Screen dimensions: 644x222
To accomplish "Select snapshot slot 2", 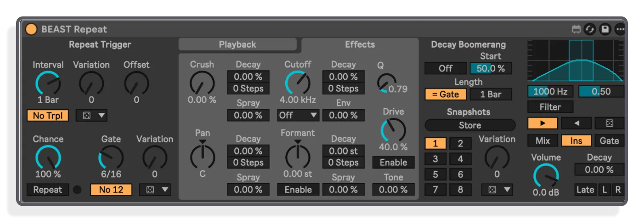I will coord(460,144).
